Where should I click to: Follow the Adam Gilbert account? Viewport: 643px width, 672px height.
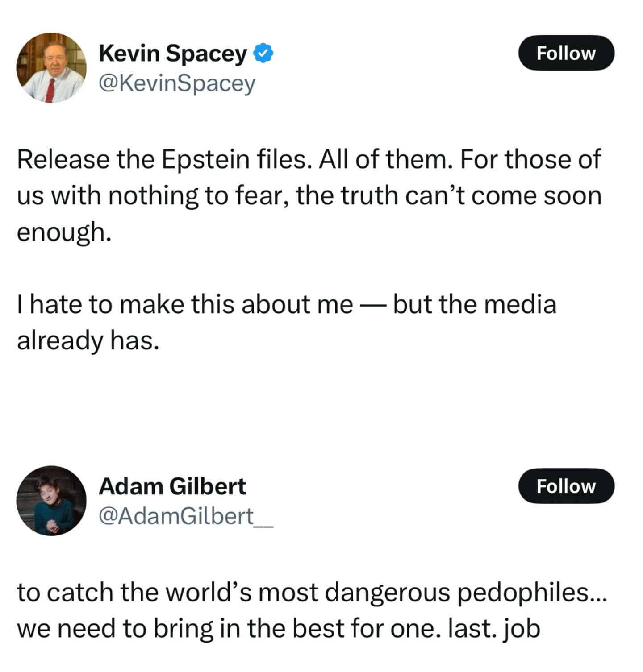(x=566, y=486)
